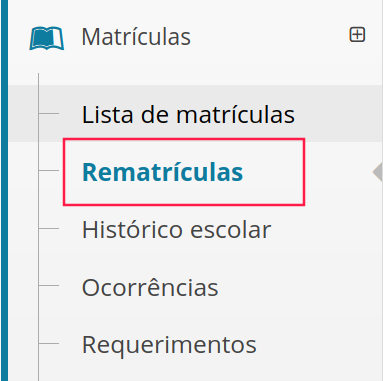Click the tree branch dash before Lista de matrículas
Image resolution: width=383 pixels, height=381 pixels.
tap(49, 114)
